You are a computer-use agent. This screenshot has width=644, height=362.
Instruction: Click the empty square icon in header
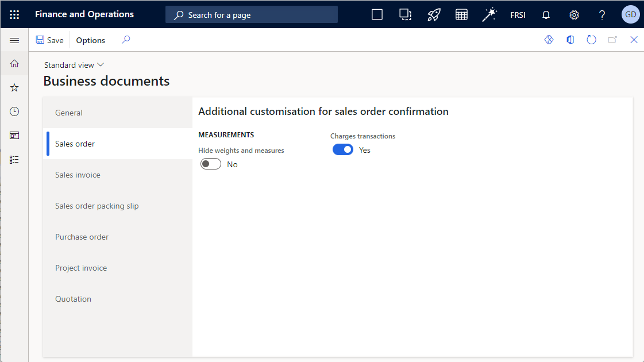[x=377, y=15]
